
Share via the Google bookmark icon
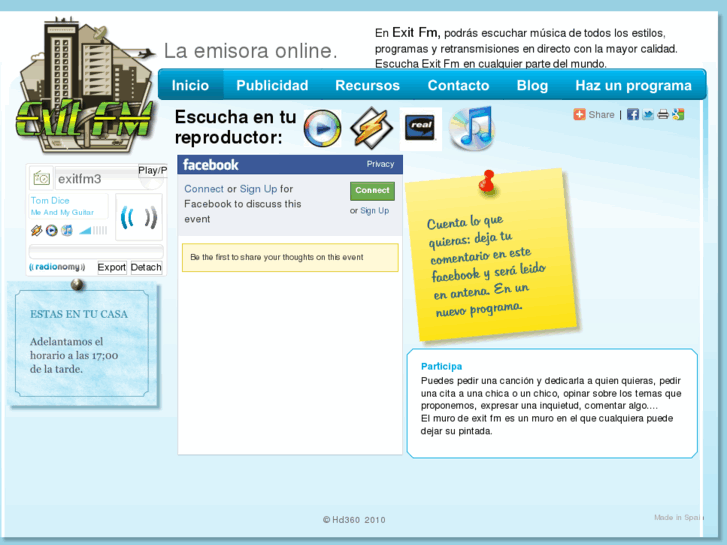[678, 115]
